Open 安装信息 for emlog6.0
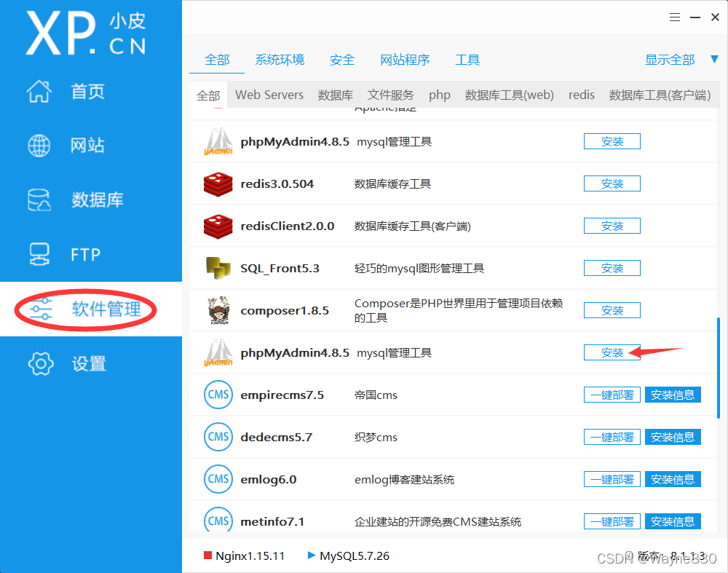 673,479
